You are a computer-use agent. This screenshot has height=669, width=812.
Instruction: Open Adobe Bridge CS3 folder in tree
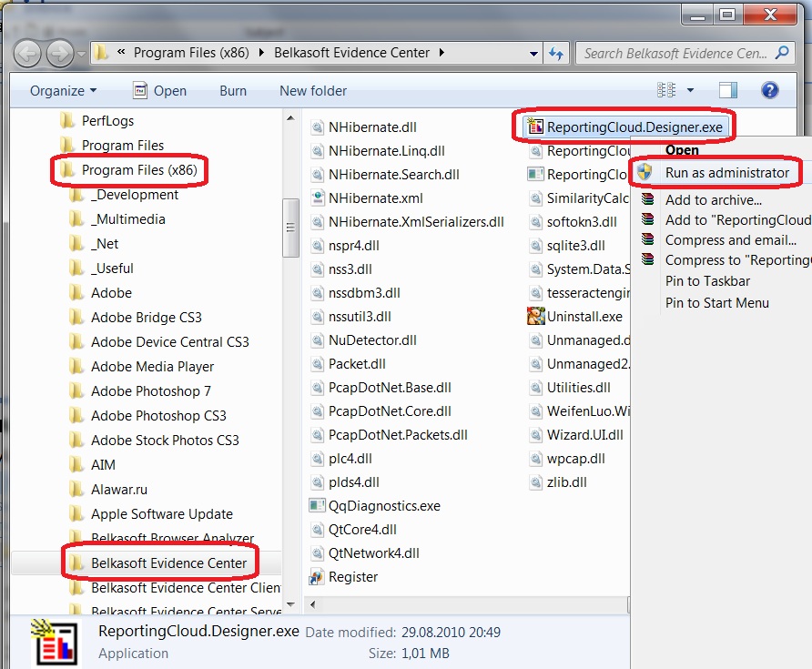[146, 318]
